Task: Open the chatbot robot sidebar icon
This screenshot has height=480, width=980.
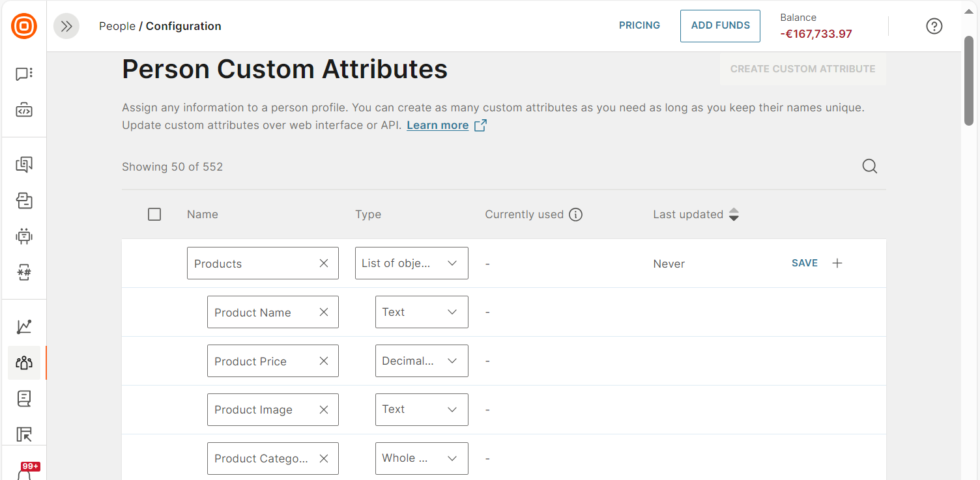Action: (x=24, y=236)
